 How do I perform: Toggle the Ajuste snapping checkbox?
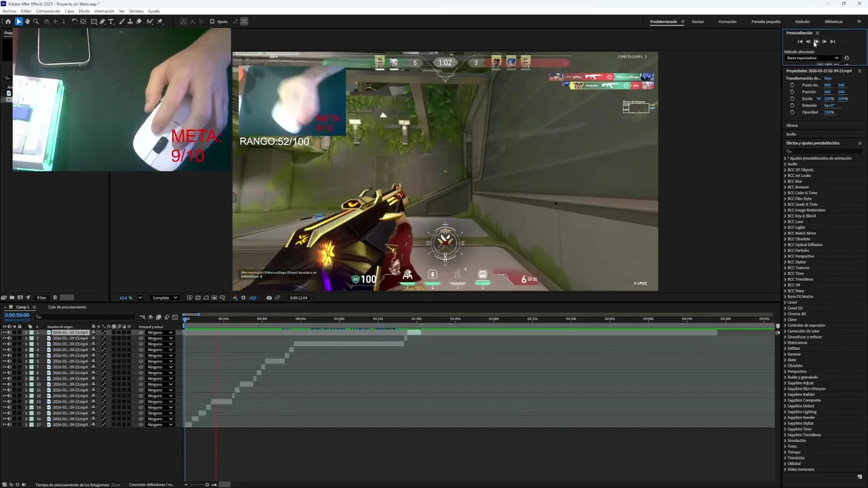tap(212, 22)
